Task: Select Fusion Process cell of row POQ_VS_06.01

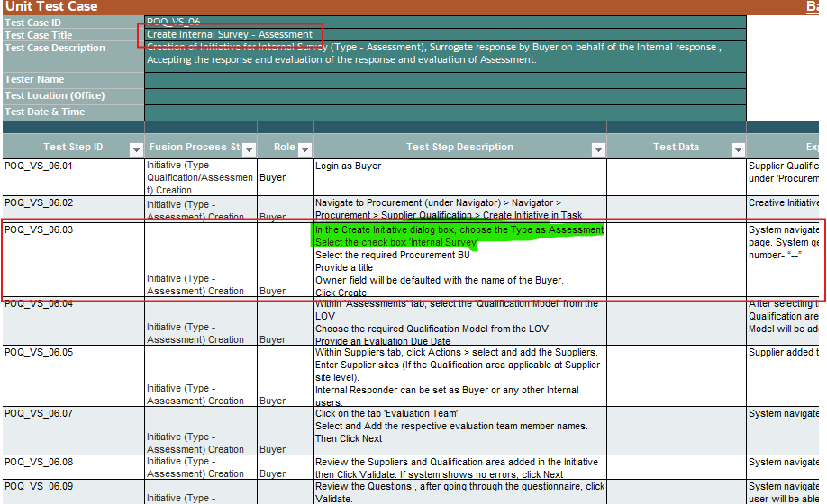Action: (201, 177)
